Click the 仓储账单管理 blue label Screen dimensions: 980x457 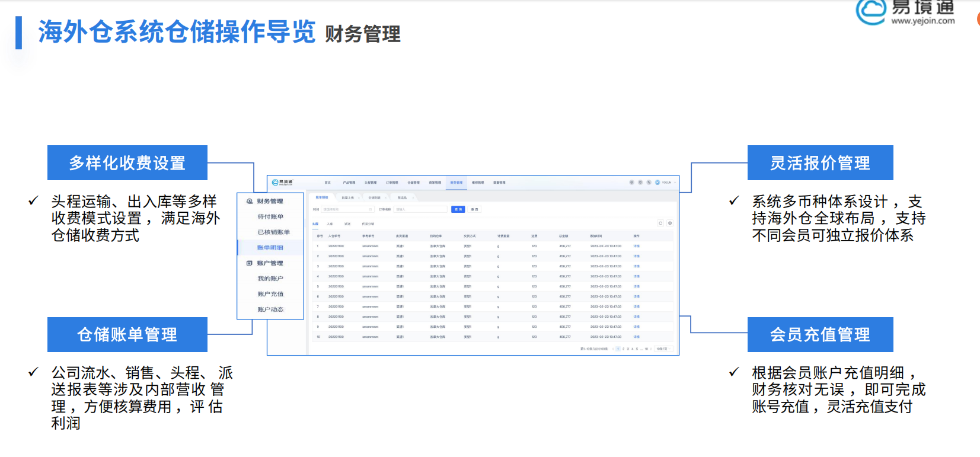[127, 334]
